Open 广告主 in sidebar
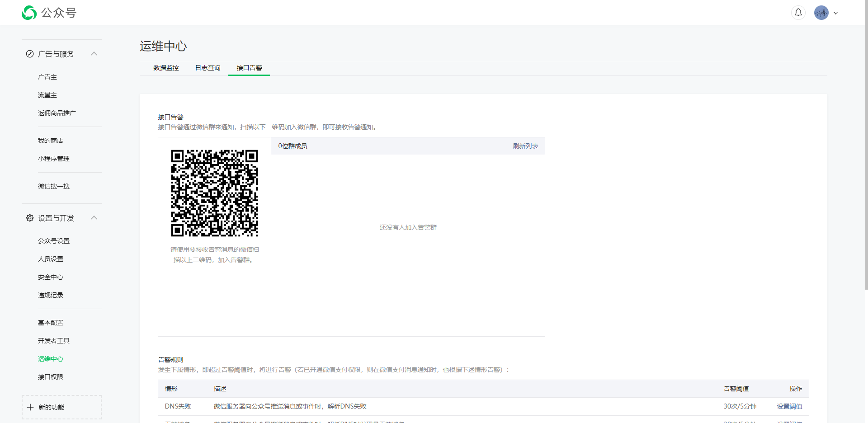868x423 pixels. (x=47, y=77)
